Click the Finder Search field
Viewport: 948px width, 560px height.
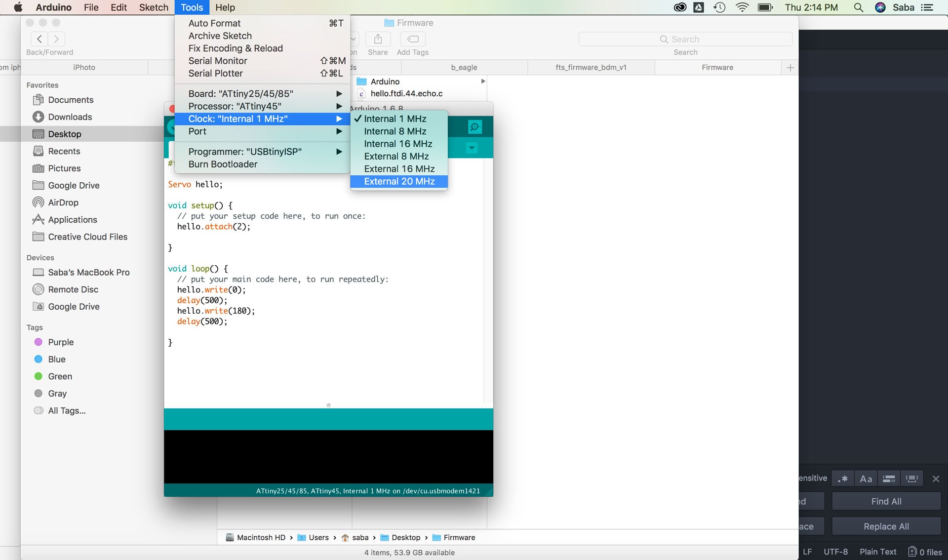click(x=685, y=39)
